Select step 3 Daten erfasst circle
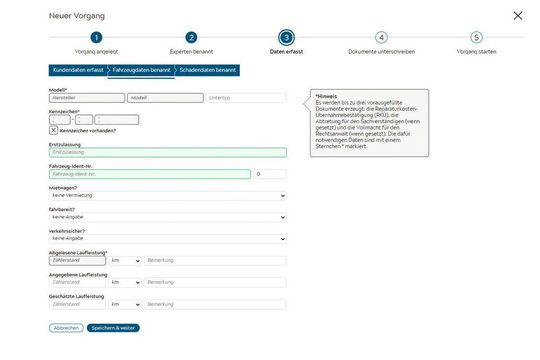The image size is (540, 360). pos(286,37)
